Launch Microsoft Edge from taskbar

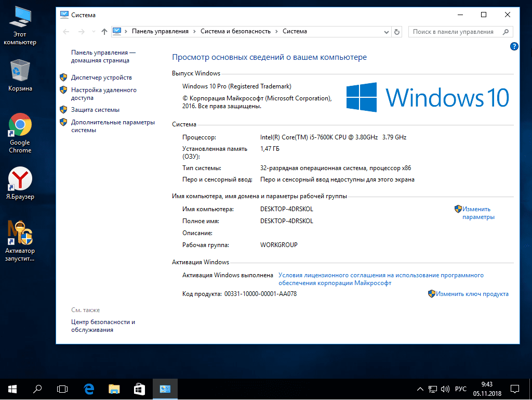pyautogui.click(x=89, y=389)
